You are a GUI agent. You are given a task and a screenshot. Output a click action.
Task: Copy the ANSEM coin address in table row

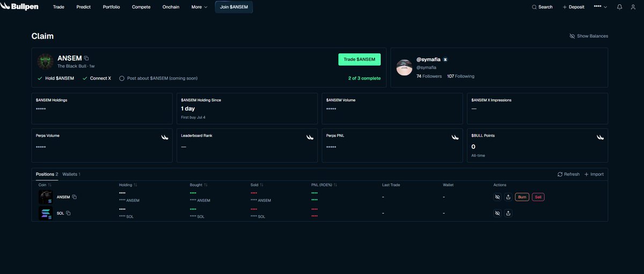point(75,197)
